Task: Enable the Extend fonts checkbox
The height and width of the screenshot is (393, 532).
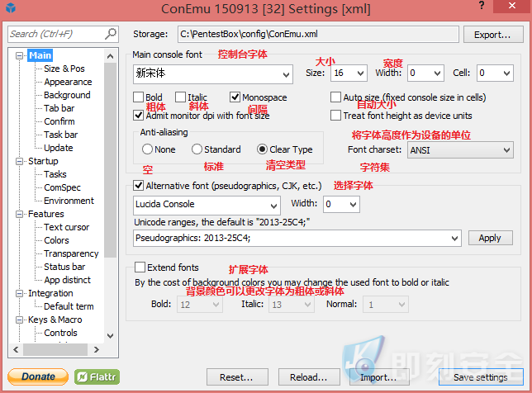Action: click(140, 268)
